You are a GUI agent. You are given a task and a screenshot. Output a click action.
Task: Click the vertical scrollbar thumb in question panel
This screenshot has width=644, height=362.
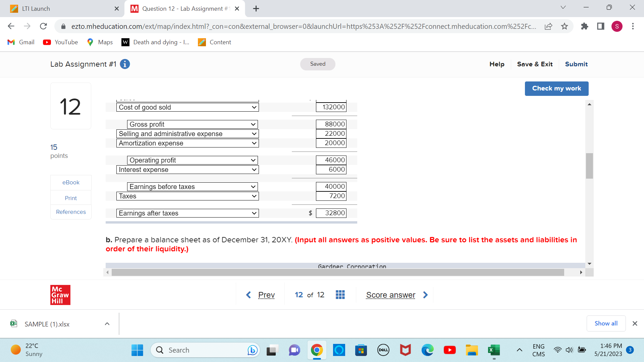[x=589, y=166]
